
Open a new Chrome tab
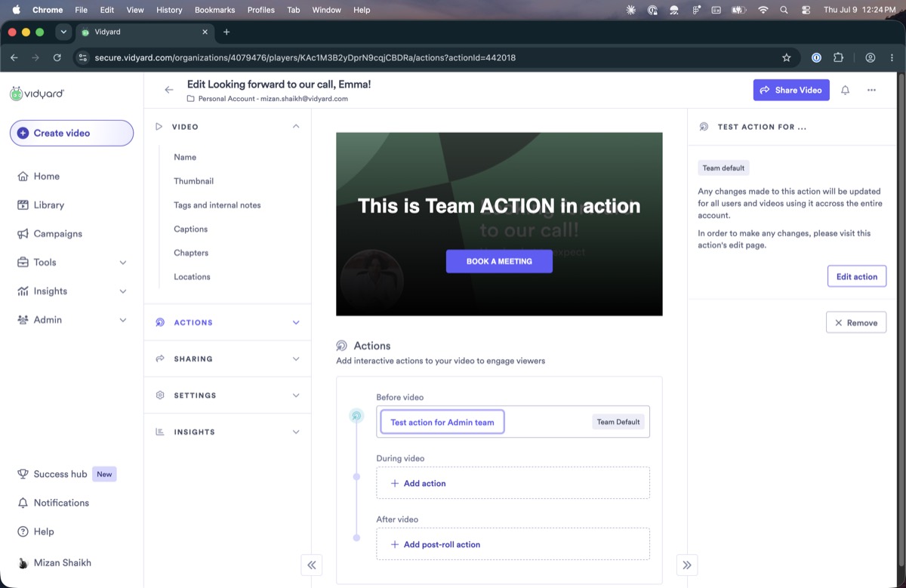coord(226,32)
